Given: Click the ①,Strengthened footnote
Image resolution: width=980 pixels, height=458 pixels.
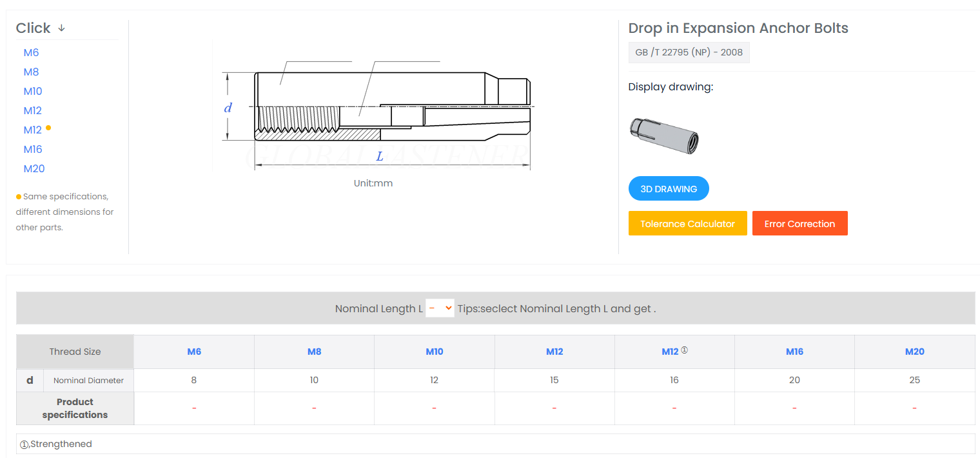Looking at the screenshot, I should point(56,444).
